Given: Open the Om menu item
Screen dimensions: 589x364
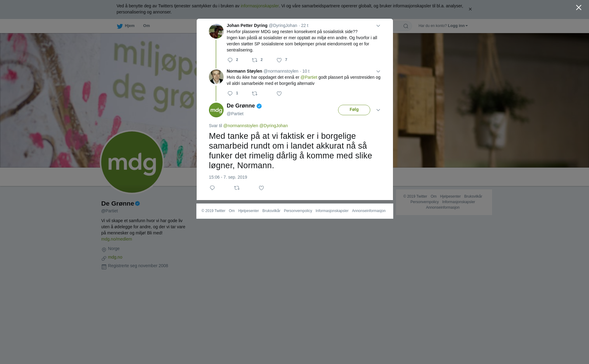Looking at the screenshot, I should 146,26.
